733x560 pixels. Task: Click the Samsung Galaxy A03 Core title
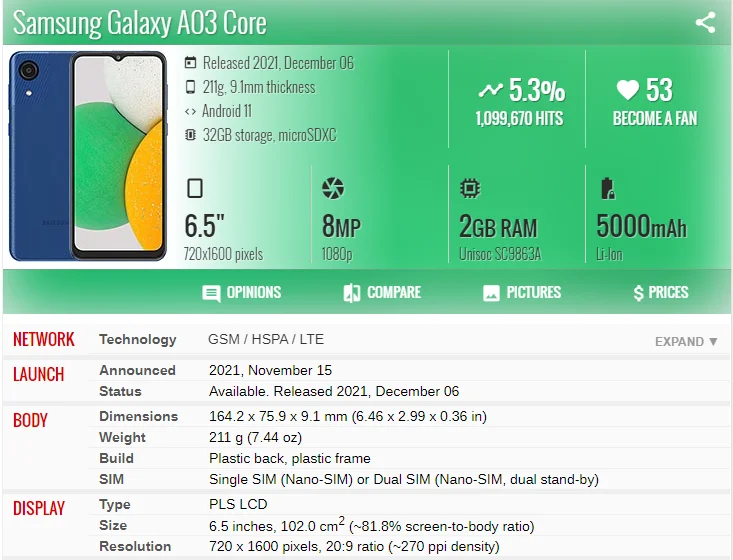[x=139, y=22]
